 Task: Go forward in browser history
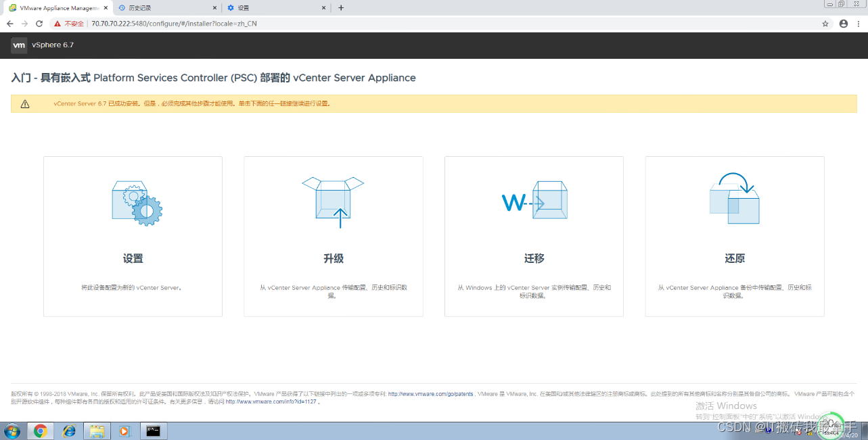pos(24,24)
